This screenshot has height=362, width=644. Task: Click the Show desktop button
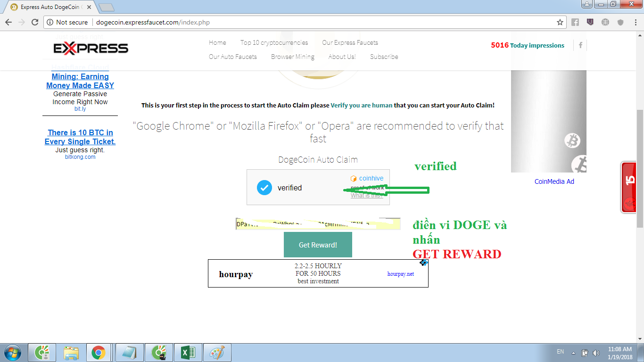641,353
